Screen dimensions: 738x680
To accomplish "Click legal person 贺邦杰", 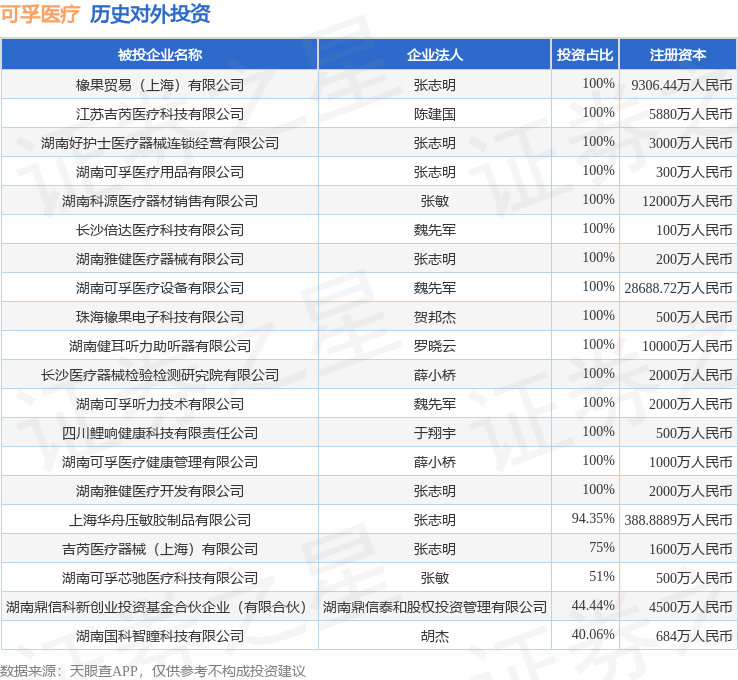I will tap(434, 317).
